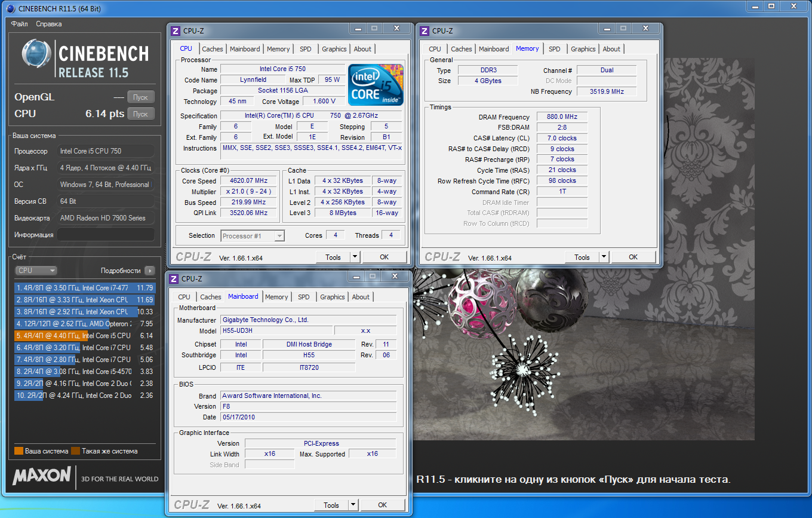Screen dimensions: 812x518
Task: Select ranking row 1 Intel Core i7-477
Action: pos(85,288)
